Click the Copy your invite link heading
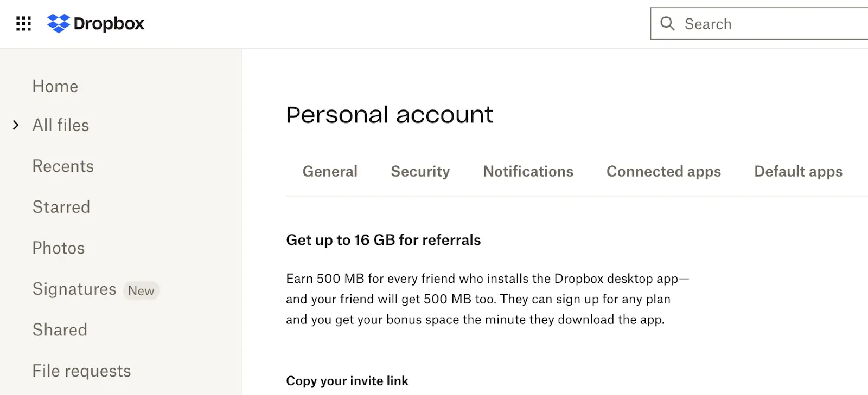This screenshot has height=395, width=868. (x=347, y=381)
